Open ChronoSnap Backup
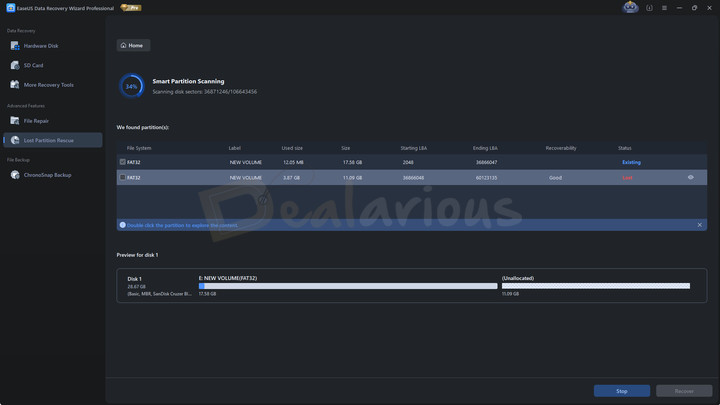This screenshot has height=405, width=720. 47,175
